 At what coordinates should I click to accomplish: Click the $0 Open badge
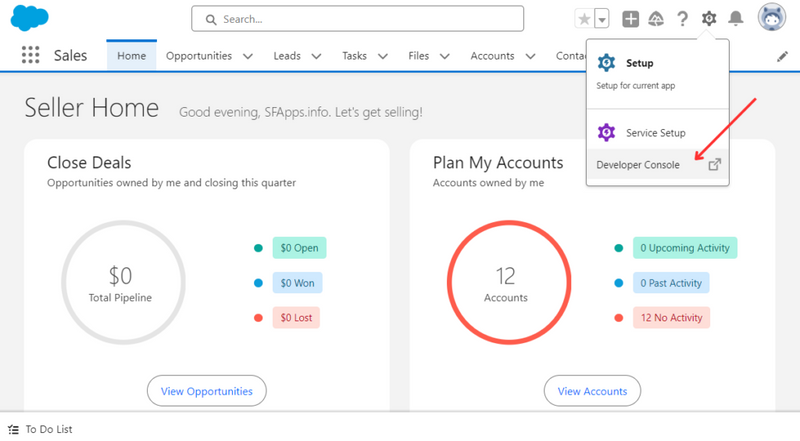[299, 248]
